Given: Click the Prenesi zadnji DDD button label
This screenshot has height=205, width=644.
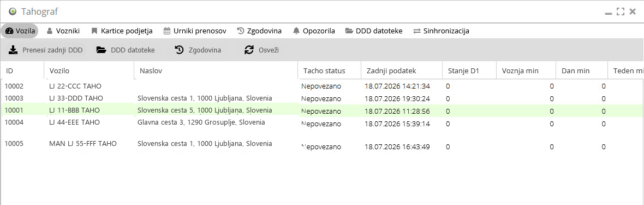Looking at the screenshot, I should click(52, 50).
